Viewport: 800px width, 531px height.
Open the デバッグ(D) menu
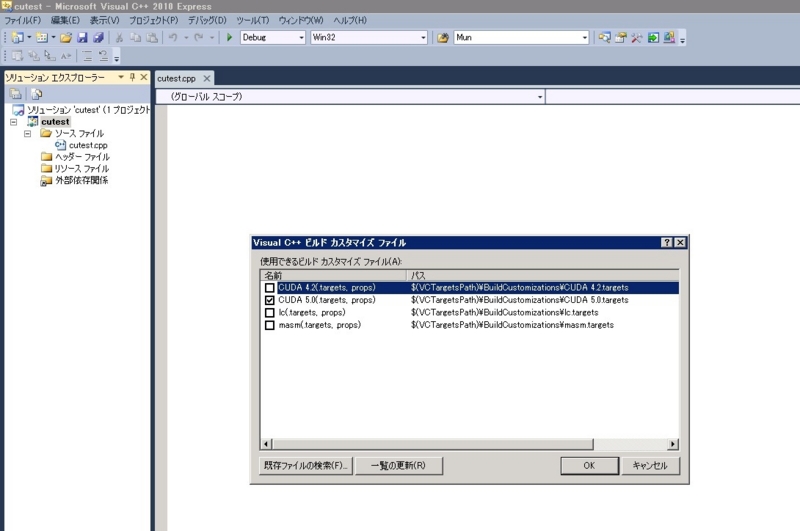point(207,20)
